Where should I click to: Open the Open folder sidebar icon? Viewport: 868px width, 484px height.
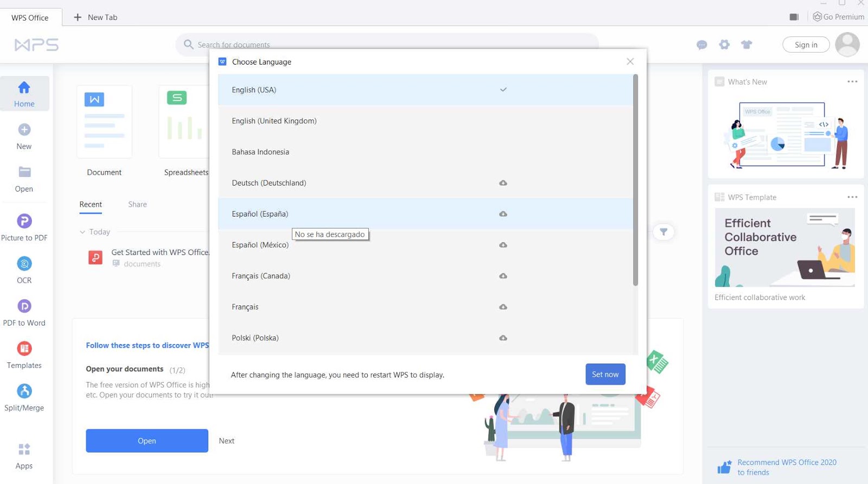click(24, 172)
